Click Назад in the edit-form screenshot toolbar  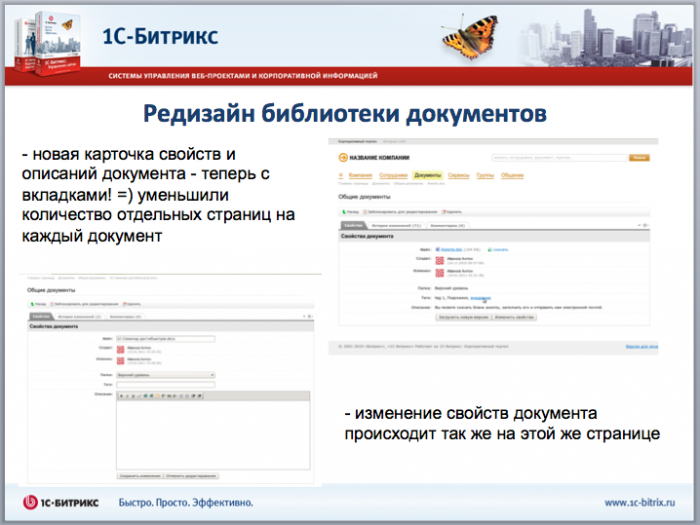38,304
